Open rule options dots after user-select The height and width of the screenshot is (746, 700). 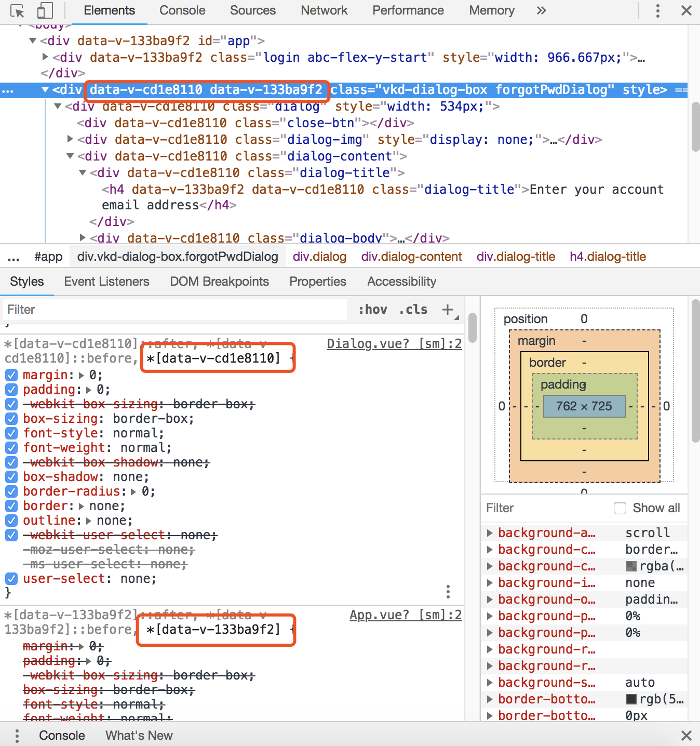point(448,591)
